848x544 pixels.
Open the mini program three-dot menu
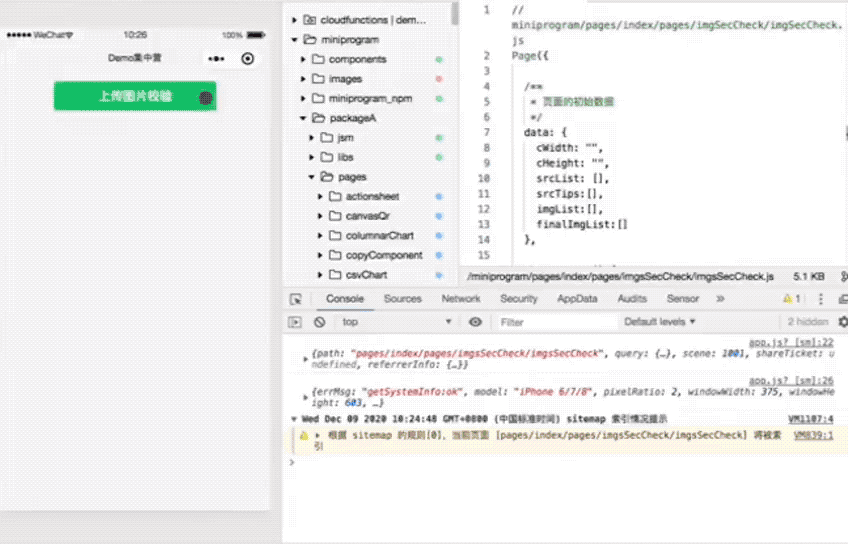(216, 58)
